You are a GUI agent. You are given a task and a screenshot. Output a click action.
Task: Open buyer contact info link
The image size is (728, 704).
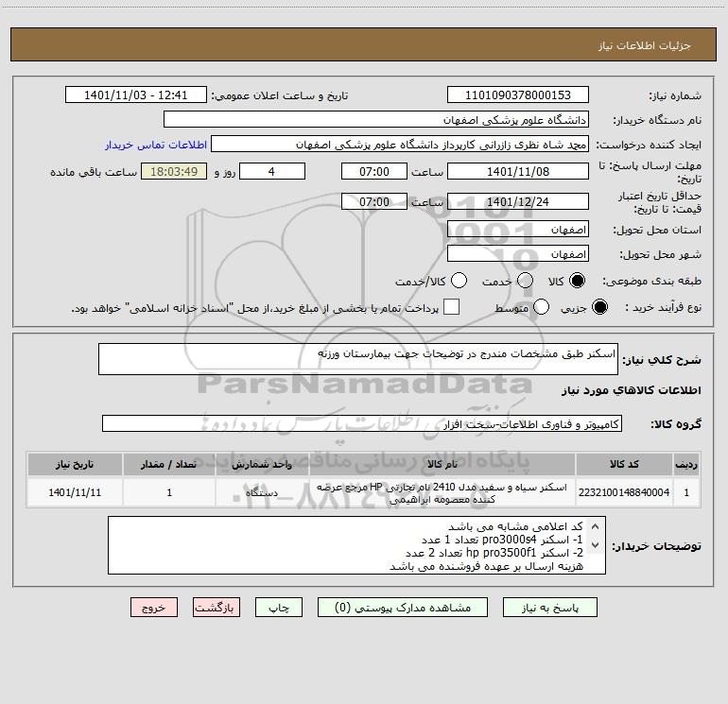pyautogui.click(x=156, y=145)
